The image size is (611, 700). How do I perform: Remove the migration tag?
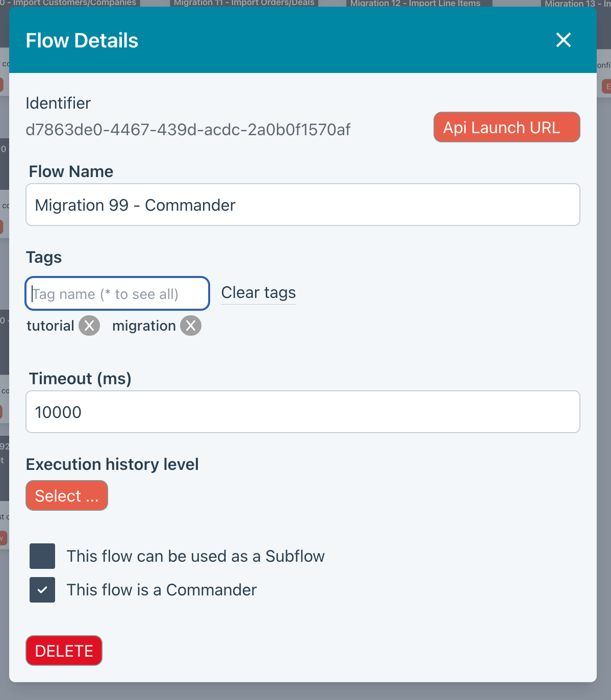[191, 326]
